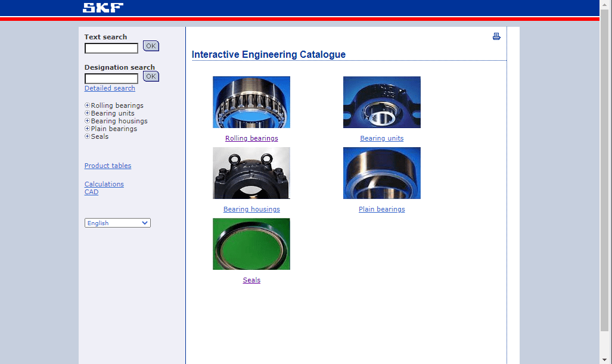The image size is (612, 364).
Task: Focus the Designation search input field
Action: click(111, 79)
